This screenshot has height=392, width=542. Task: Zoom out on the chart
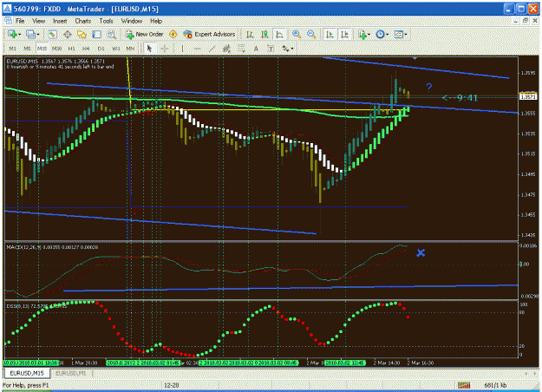[311, 34]
